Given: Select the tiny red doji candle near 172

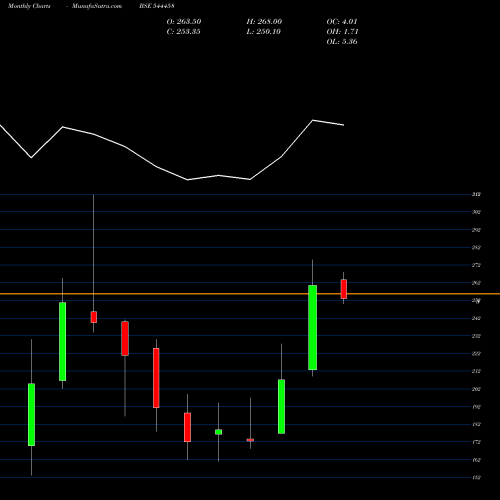Looking at the screenshot, I should pyautogui.click(x=250, y=440).
